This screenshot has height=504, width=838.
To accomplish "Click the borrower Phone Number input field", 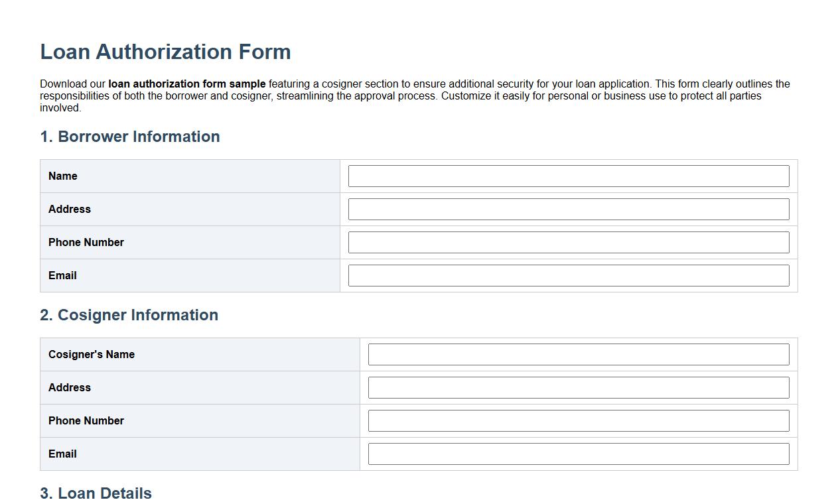I will (568, 242).
